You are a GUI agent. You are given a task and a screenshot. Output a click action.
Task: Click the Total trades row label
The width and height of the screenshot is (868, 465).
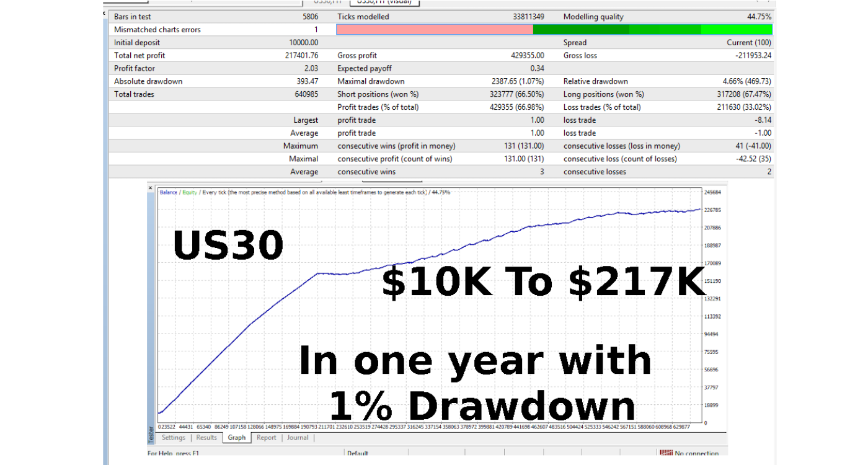(134, 95)
